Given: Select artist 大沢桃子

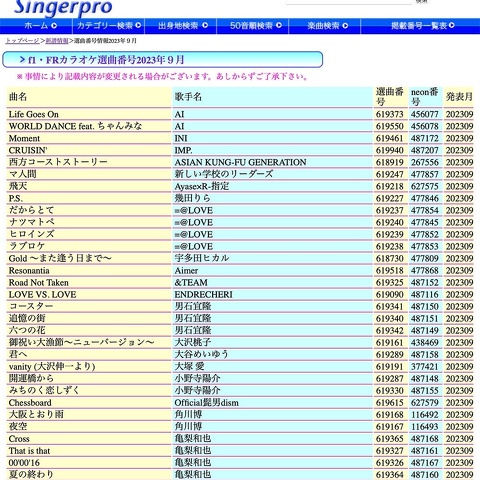Looking at the screenshot, I should pyautogui.click(x=193, y=342).
